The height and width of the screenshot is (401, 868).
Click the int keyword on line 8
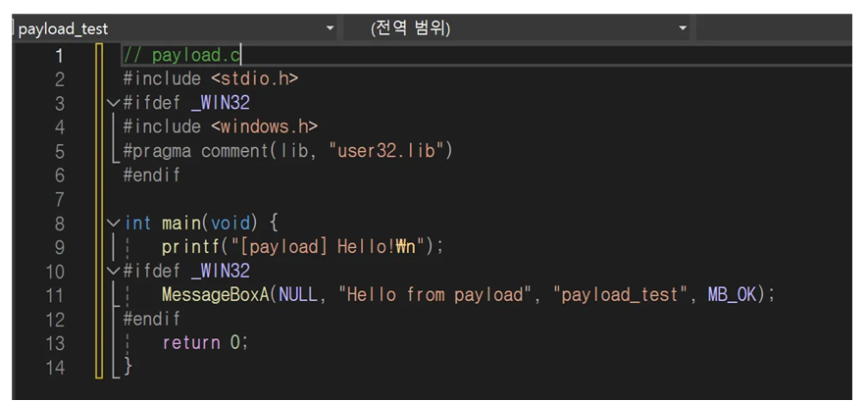pos(137,224)
